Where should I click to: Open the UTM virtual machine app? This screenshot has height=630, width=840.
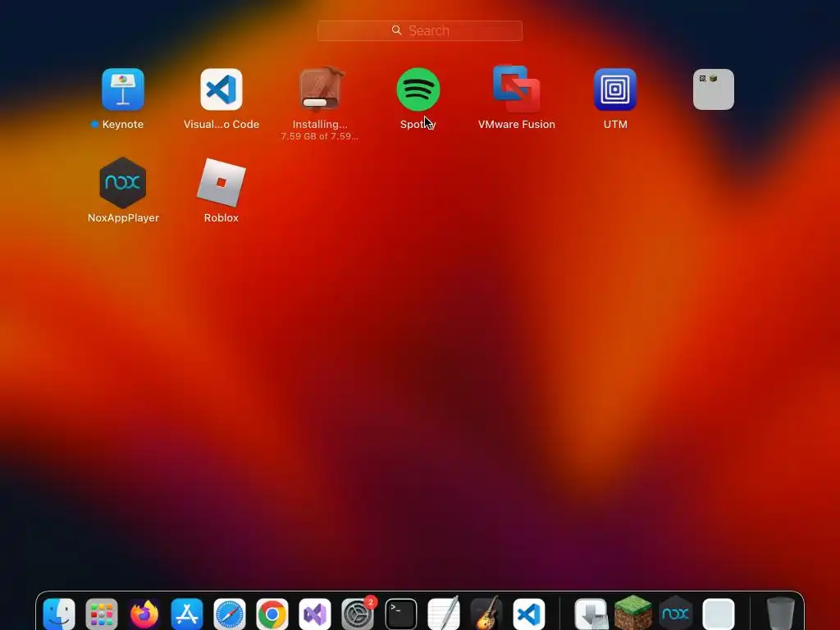(x=615, y=89)
